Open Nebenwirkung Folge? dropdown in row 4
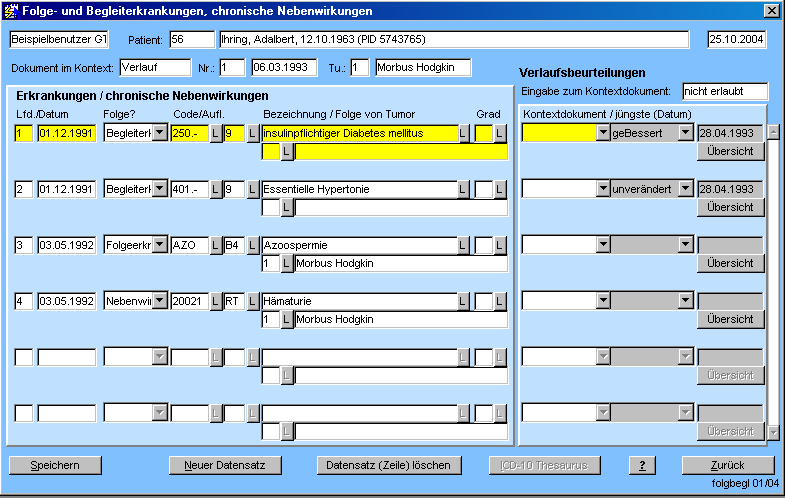Image resolution: width=785 pixels, height=498 pixels. pos(159,301)
